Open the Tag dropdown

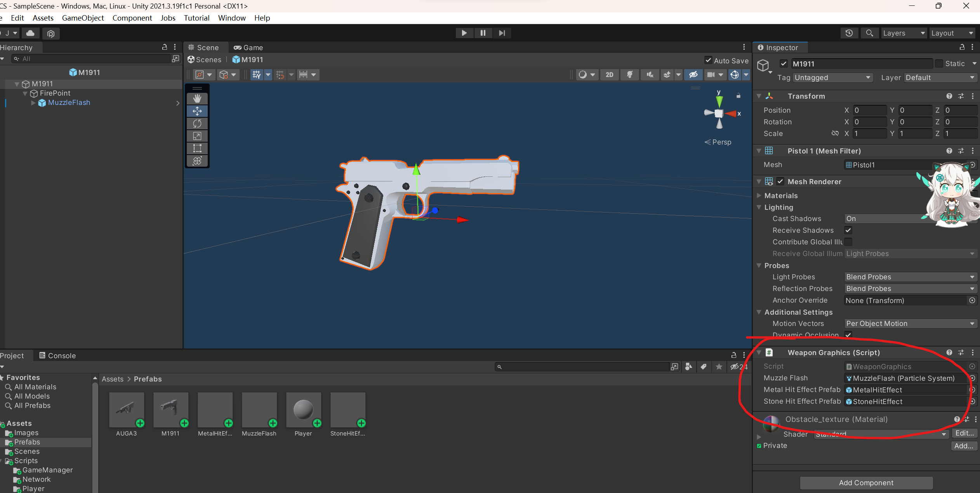832,78
